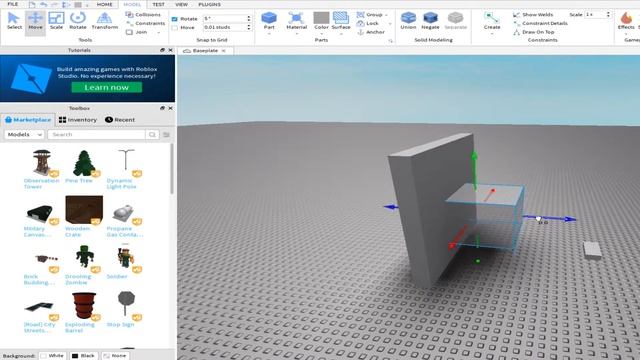Expand the Color dropdown arrow

pos(321,34)
